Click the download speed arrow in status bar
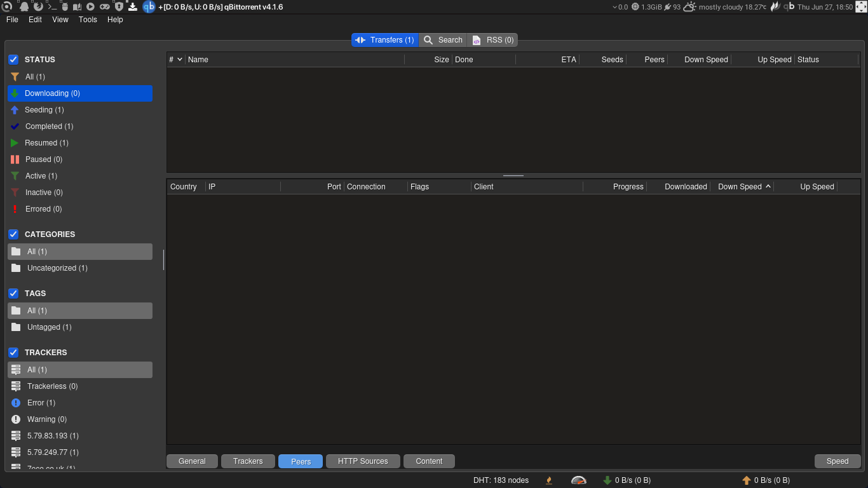Screen dimensions: 868x488 pos(607,480)
